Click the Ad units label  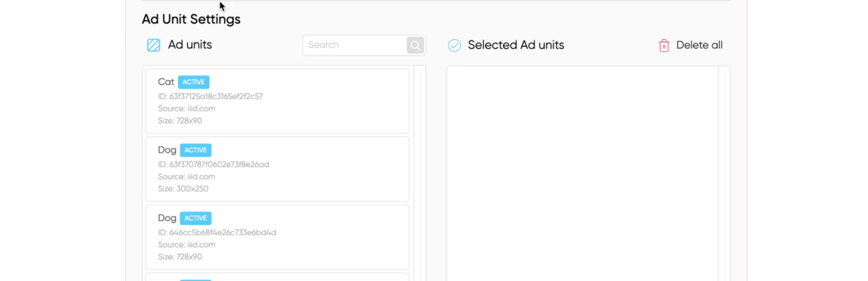pos(189,44)
